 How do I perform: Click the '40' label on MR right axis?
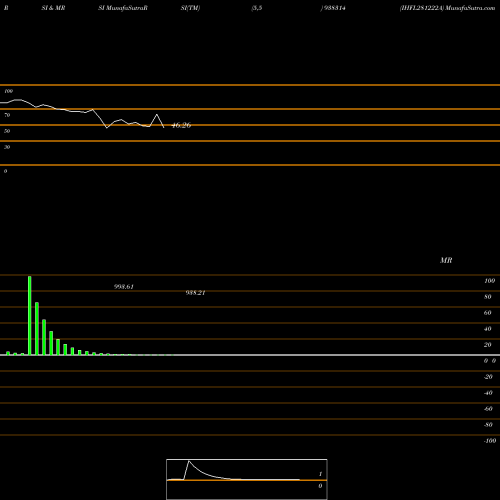pyautogui.click(x=488, y=329)
